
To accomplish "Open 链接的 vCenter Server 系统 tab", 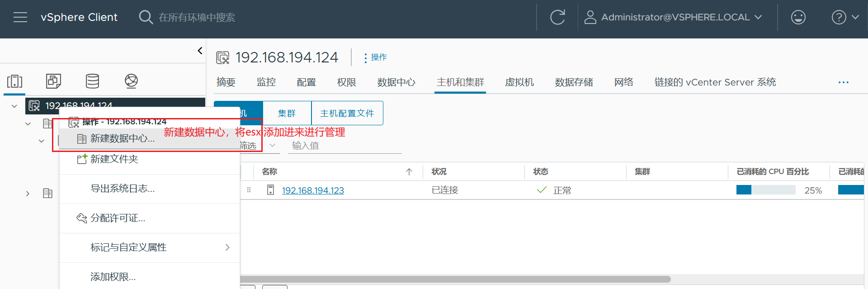I will click(715, 82).
